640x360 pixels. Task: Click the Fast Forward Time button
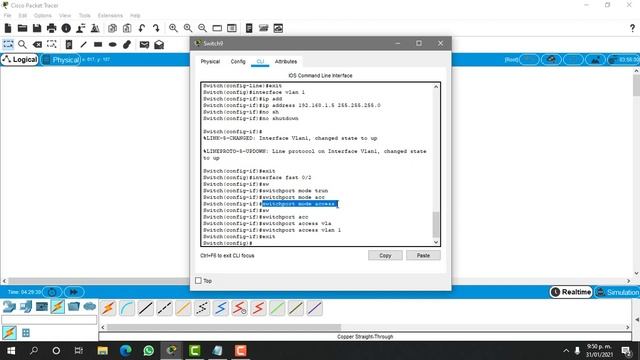click(x=74, y=292)
